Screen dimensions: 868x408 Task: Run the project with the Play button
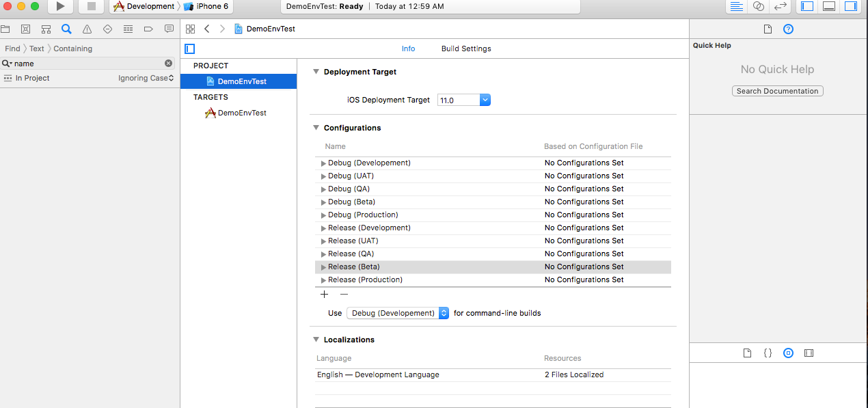pyautogui.click(x=60, y=6)
